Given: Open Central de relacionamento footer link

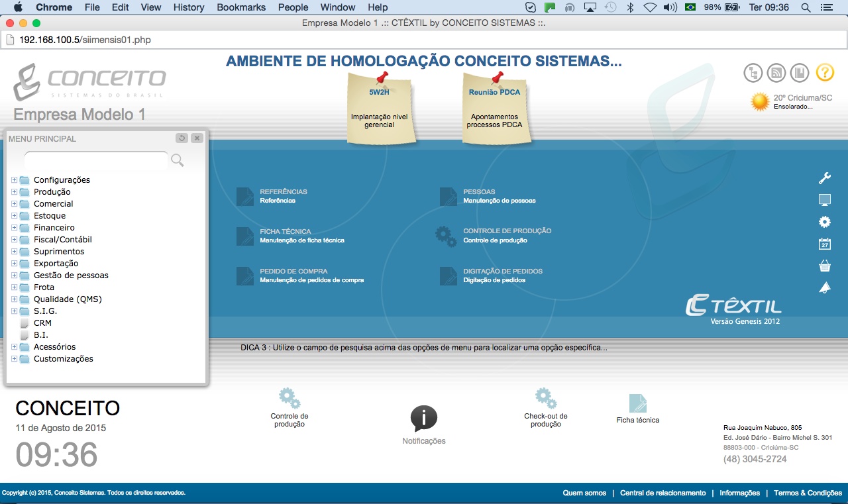Looking at the screenshot, I should tap(662, 493).
